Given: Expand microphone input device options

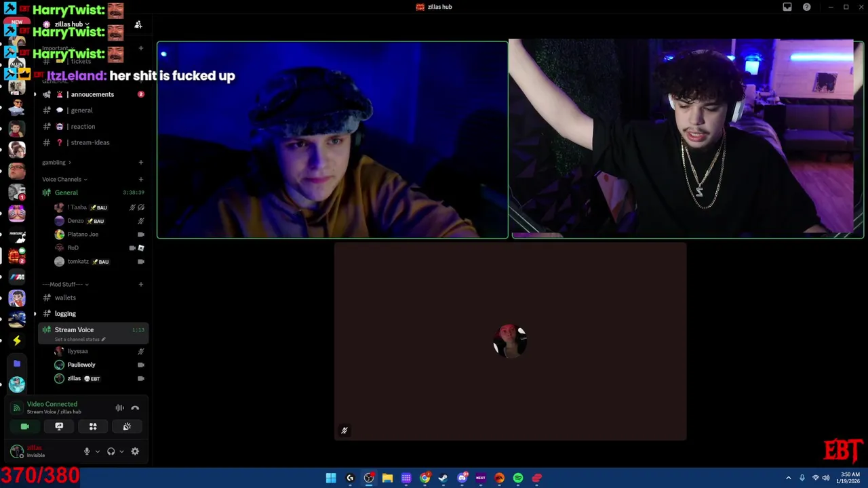Looking at the screenshot, I should [97, 451].
